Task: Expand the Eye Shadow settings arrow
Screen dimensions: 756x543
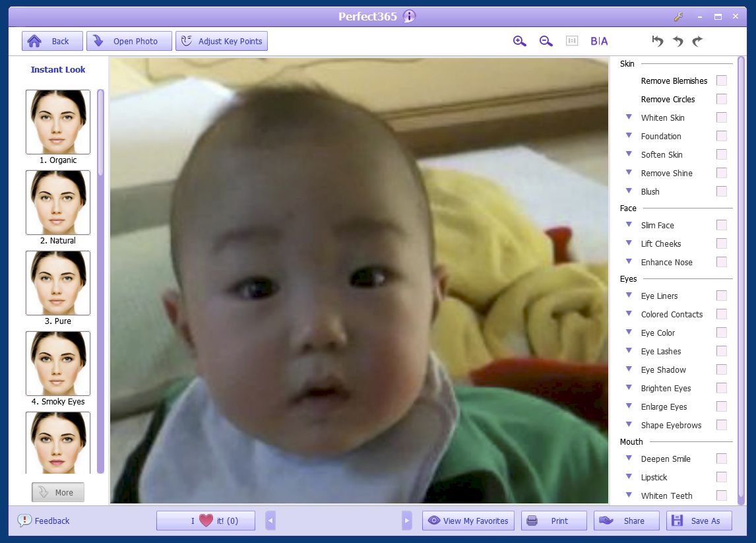Action: [629, 369]
